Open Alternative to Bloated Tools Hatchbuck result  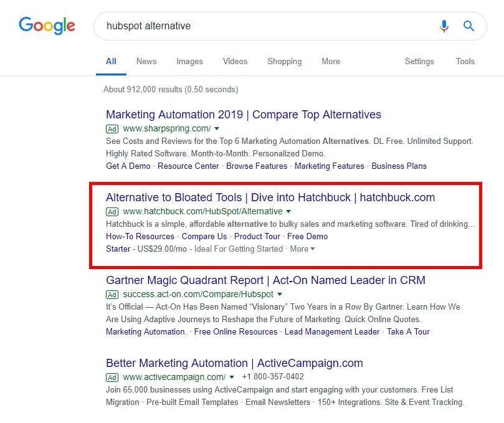[270, 197]
